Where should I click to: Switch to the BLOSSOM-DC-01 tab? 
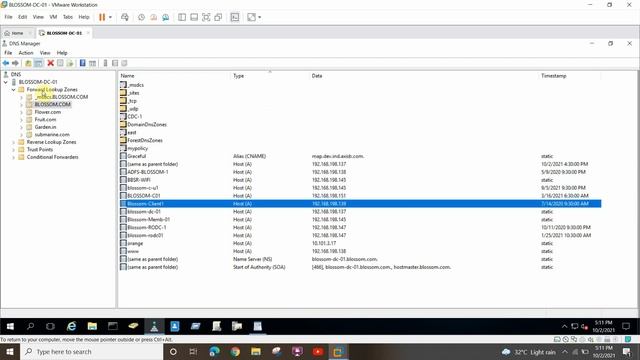[x=64, y=33]
